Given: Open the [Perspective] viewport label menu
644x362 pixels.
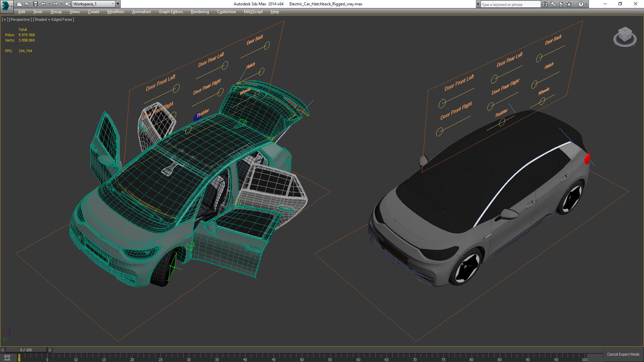Looking at the screenshot, I should (x=20, y=19).
